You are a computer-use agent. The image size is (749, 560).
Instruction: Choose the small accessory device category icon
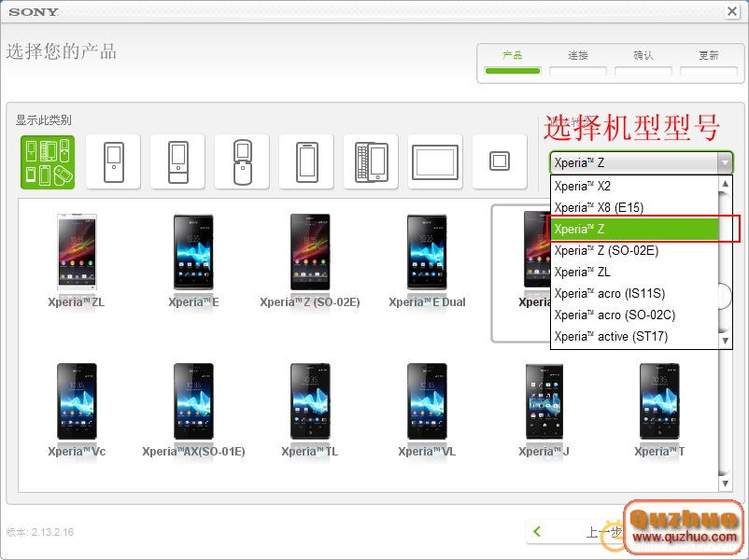pos(500,161)
